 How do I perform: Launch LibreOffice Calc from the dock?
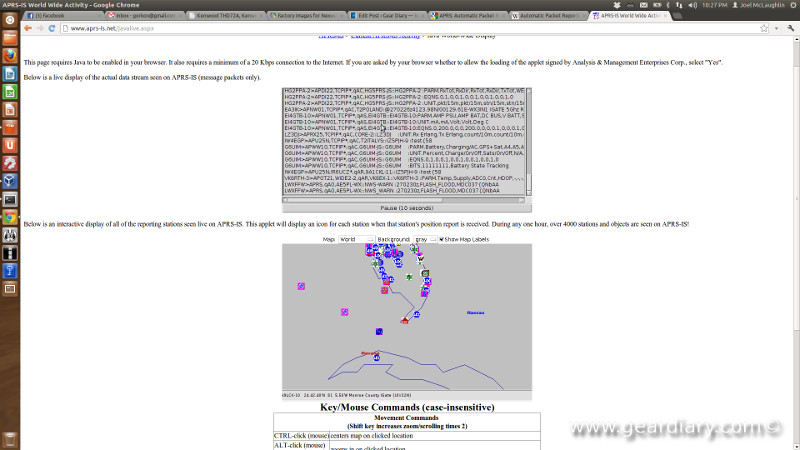pos(10,92)
